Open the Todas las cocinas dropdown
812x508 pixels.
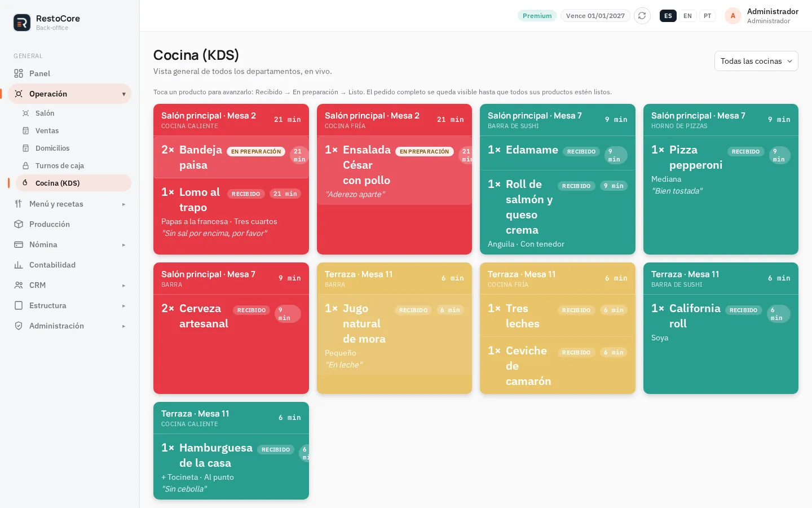(x=756, y=61)
